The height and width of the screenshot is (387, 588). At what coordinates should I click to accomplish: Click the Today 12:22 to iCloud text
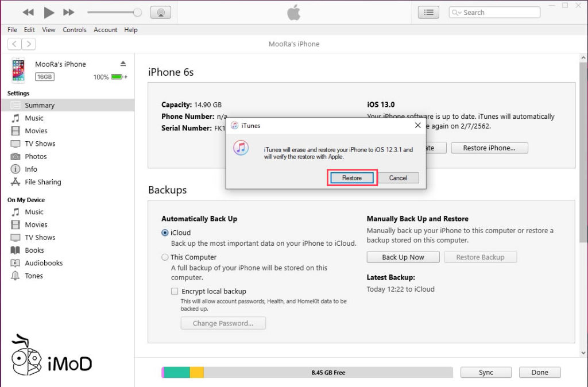[x=400, y=289]
